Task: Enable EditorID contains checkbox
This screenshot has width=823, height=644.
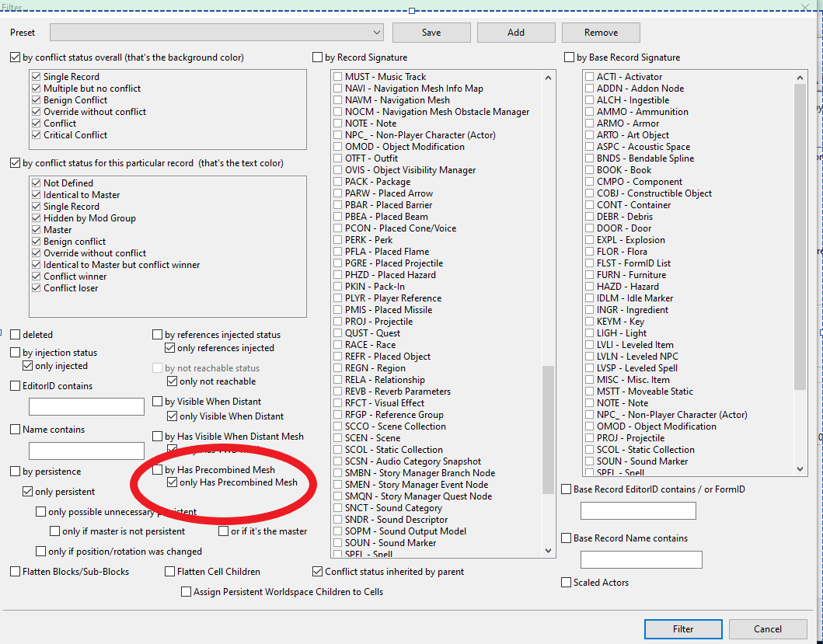Action: tap(16, 386)
